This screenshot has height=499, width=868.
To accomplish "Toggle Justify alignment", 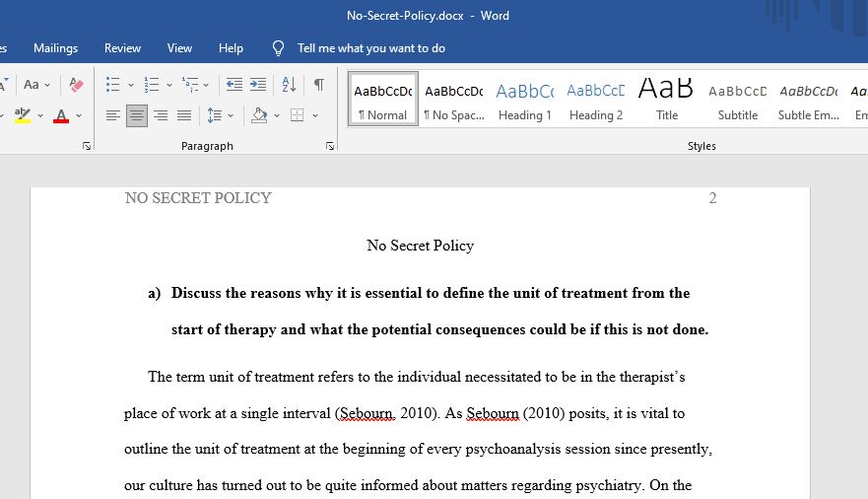I will tap(184, 115).
